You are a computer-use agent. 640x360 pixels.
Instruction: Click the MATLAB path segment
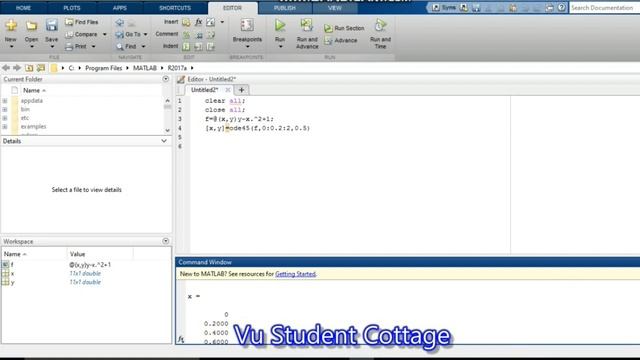click(x=145, y=68)
